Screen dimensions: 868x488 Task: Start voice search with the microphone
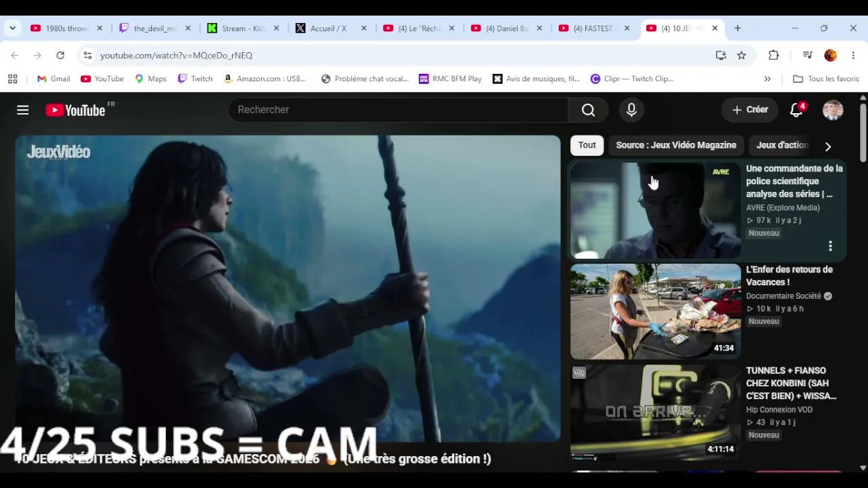click(x=631, y=110)
